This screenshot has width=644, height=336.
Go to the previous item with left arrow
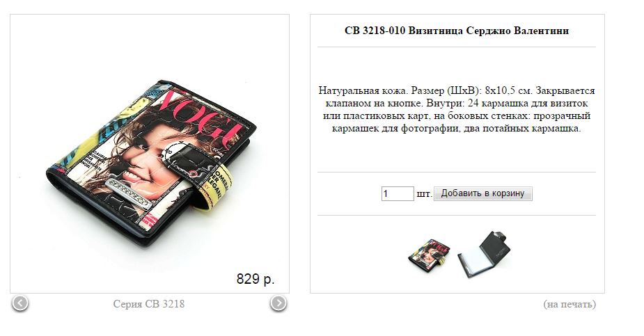pos(20,303)
